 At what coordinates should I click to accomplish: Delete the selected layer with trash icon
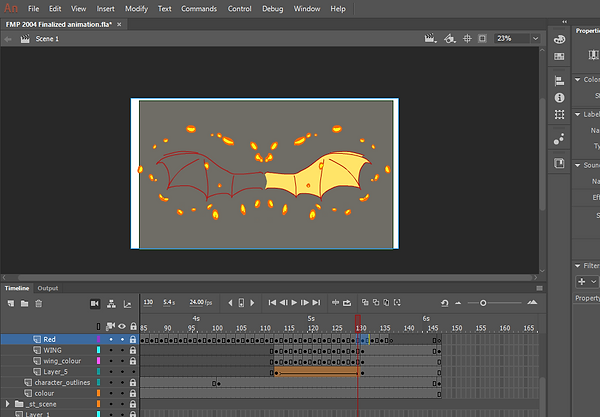pos(38,303)
